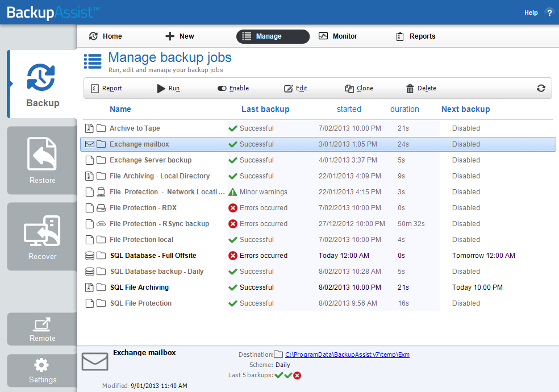Click the 27/12/2012 10:00 PM started cell
The image size is (559, 392).
[352, 224]
